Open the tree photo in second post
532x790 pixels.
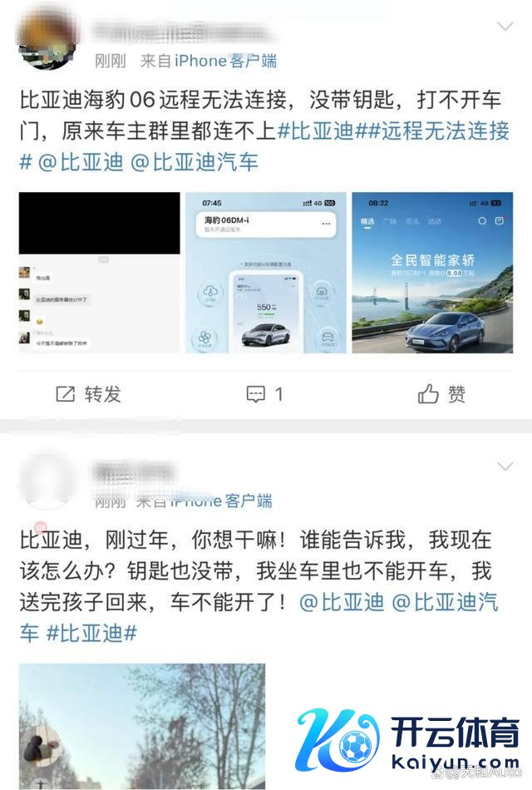click(x=142, y=727)
